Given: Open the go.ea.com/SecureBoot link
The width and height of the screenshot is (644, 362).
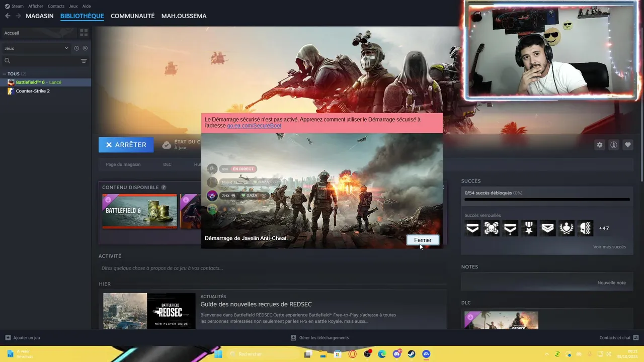Looking at the screenshot, I should (x=254, y=126).
